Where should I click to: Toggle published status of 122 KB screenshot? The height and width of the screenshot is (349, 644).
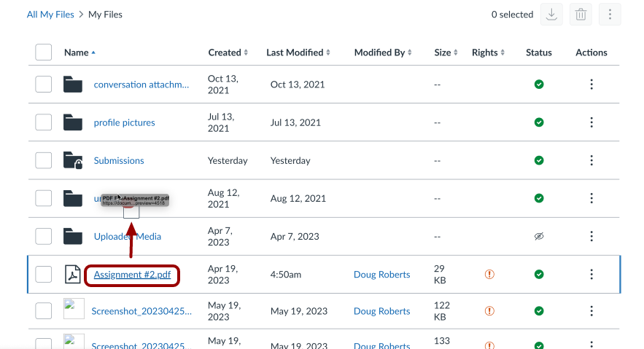coord(539,311)
